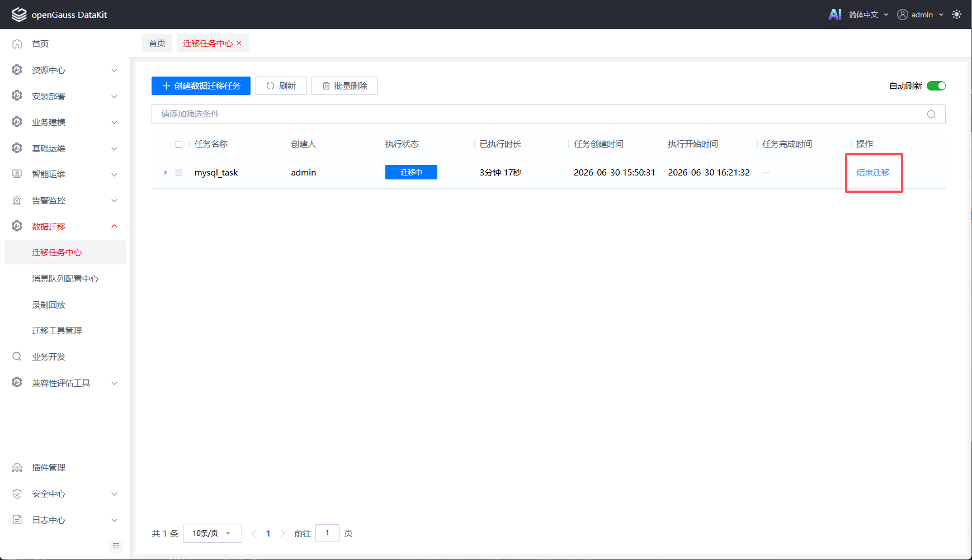
Task: Toggle the light/dark theme sun icon
Action: (957, 15)
